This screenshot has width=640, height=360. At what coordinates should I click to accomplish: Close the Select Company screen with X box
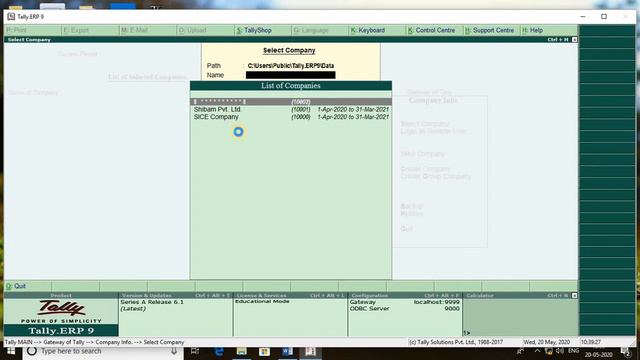[x=574, y=40]
